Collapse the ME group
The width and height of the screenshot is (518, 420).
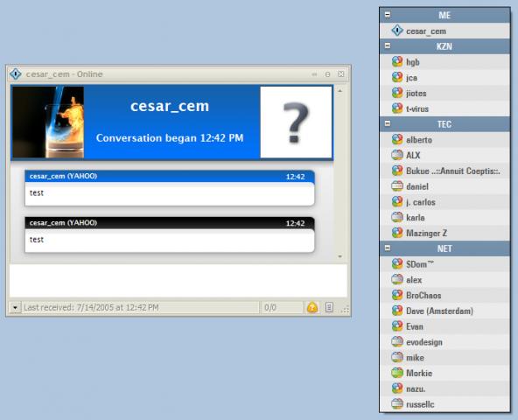(388, 15)
